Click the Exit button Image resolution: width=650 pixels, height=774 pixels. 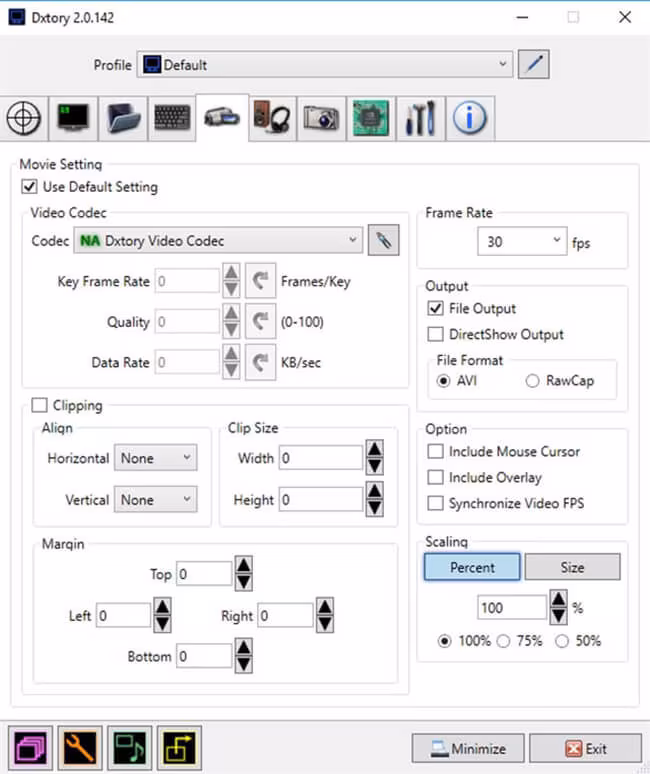[586, 748]
